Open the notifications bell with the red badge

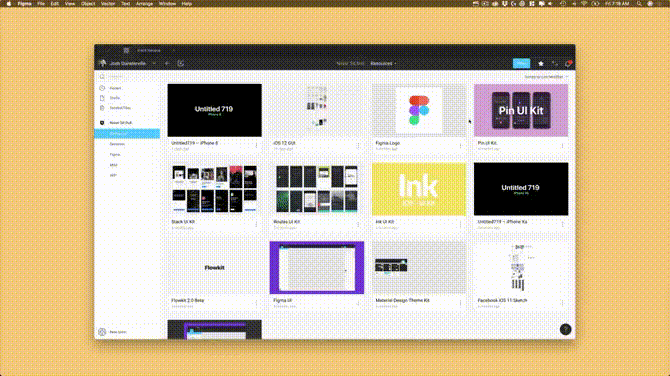pos(568,63)
